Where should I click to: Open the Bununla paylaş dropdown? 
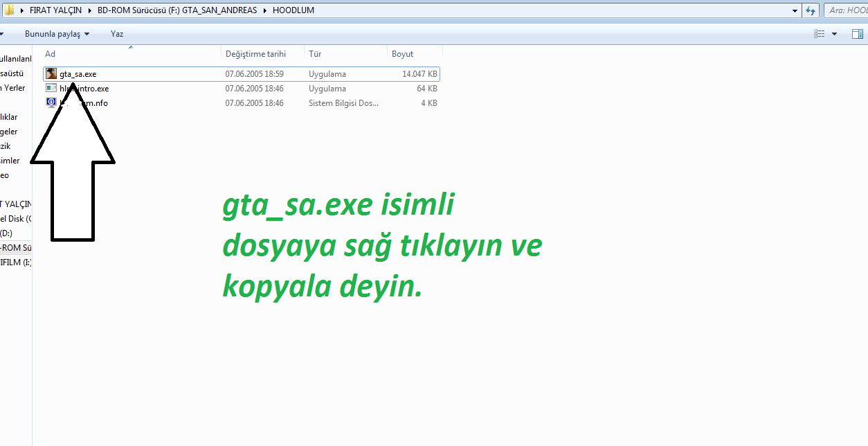(57, 34)
